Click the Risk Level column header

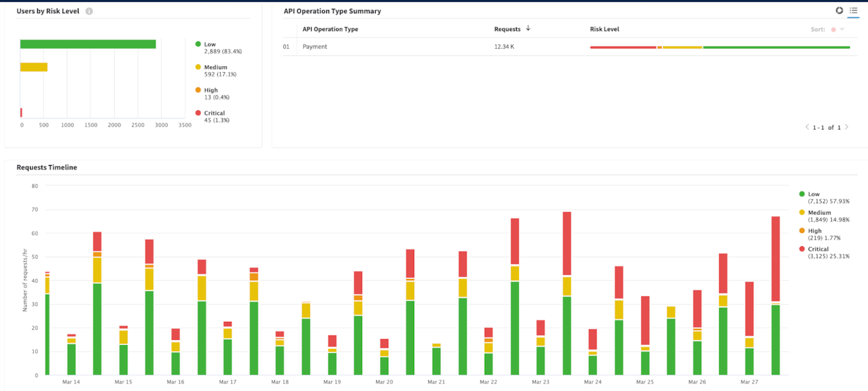604,29
